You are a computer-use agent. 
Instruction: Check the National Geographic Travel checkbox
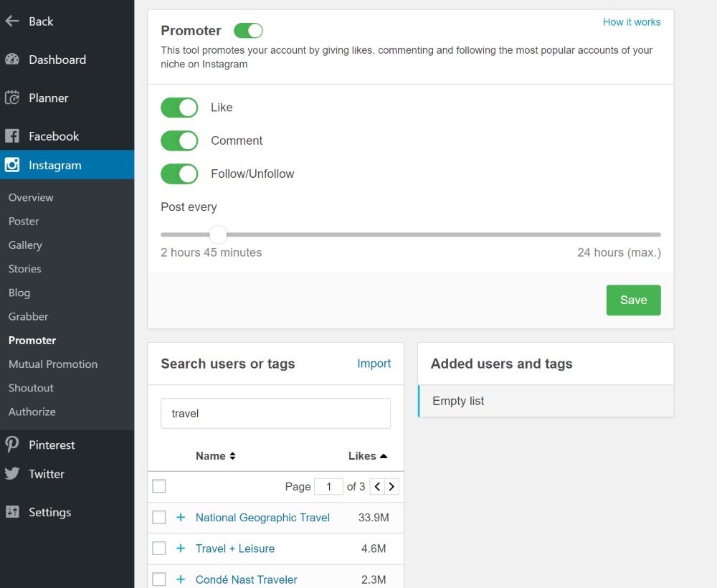pyautogui.click(x=158, y=517)
